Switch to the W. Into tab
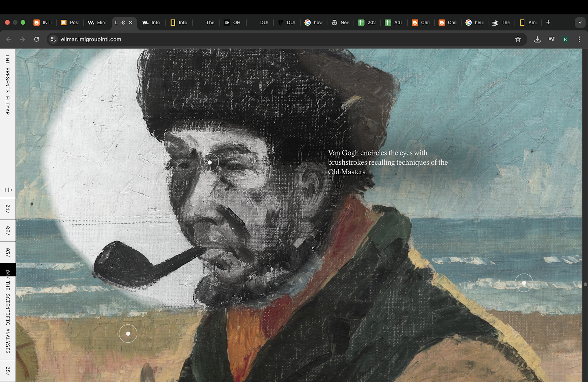The image size is (588, 382). [x=151, y=22]
